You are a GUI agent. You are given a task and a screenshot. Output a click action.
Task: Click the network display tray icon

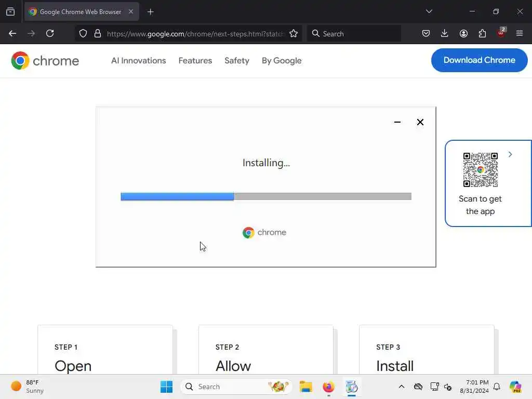(435, 387)
